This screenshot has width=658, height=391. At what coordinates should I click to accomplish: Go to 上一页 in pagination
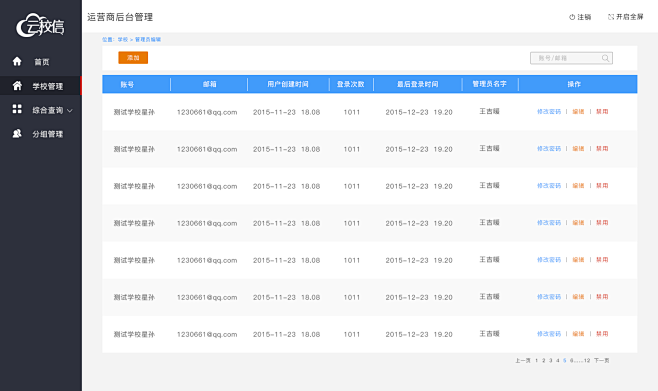[x=523, y=360]
